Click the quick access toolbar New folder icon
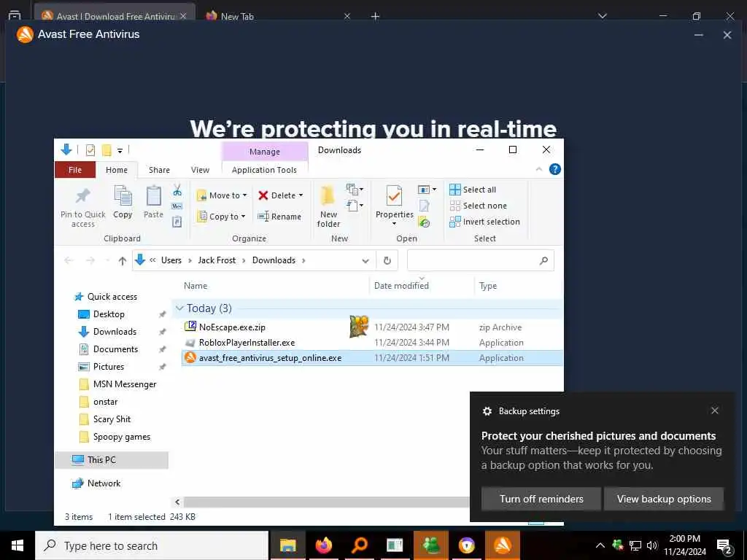 click(107, 150)
